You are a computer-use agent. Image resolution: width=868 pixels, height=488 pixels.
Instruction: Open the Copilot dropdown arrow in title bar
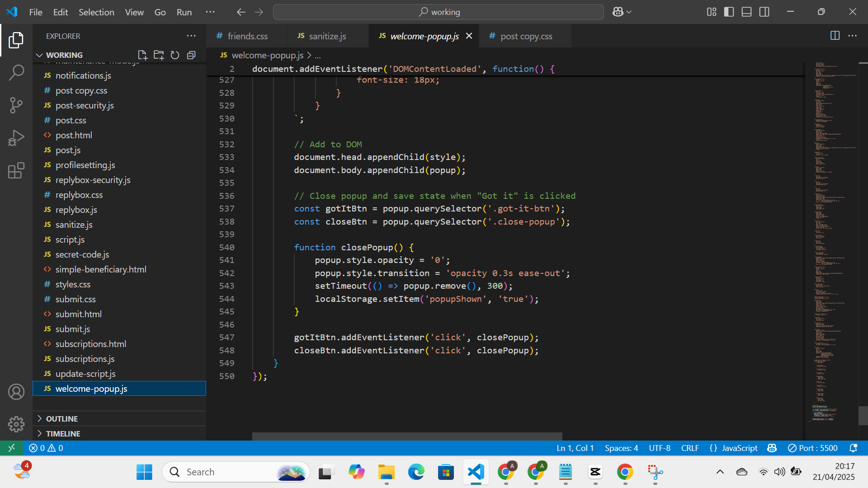(x=629, y=12)
